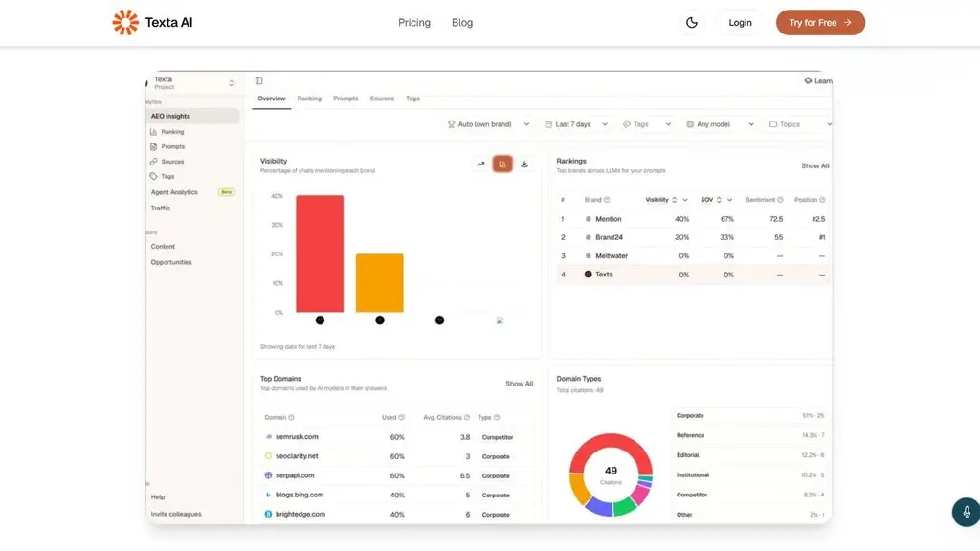Open Content in sidebar

pos(163,247)
